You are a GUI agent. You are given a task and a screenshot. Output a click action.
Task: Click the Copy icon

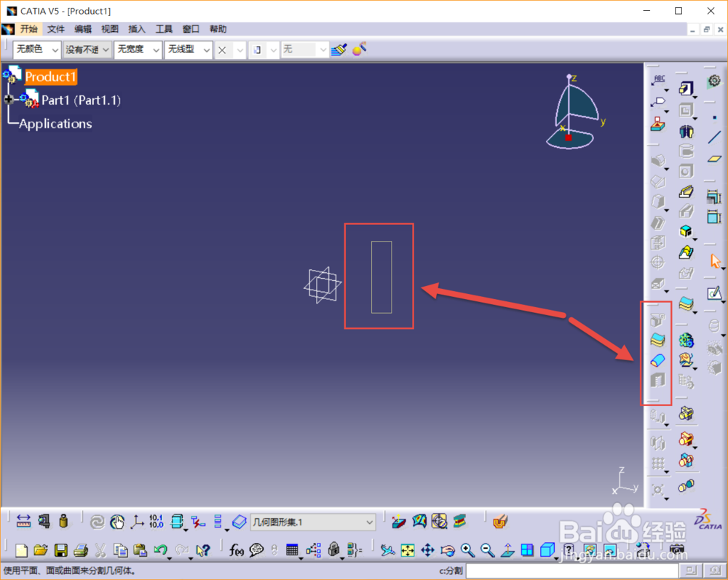[x=121, y=550]
